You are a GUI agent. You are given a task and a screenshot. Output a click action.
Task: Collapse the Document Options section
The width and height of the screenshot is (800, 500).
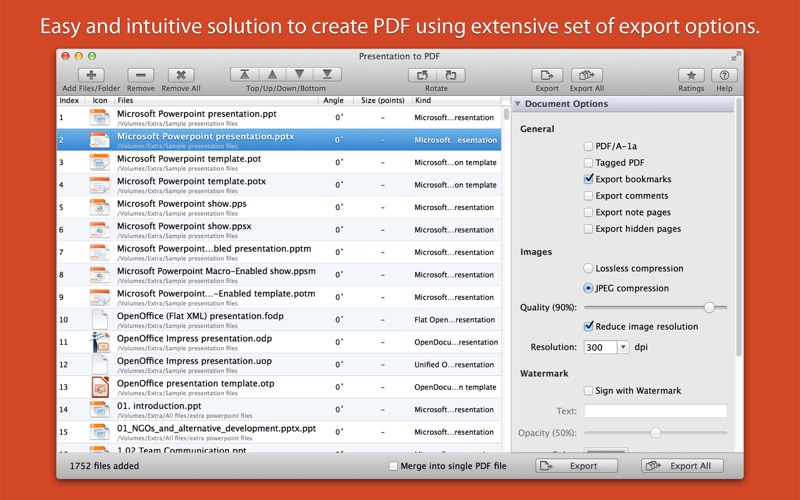click(517, 104)
